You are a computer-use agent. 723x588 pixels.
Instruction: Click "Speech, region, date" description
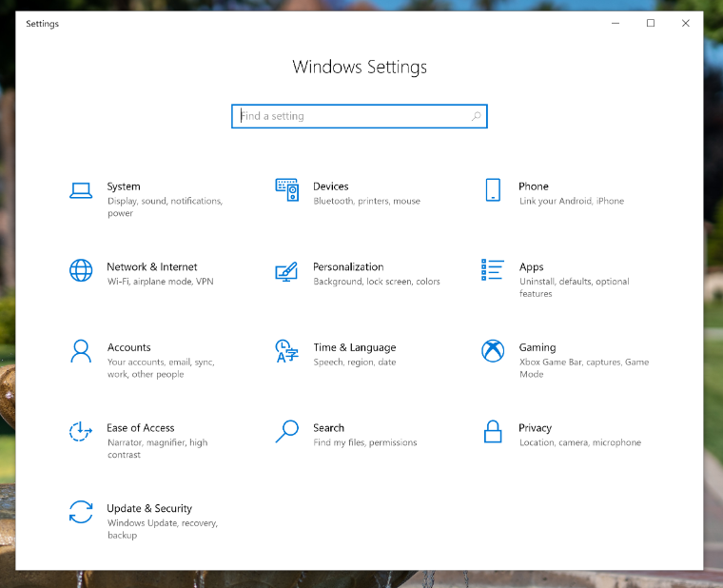point(355,362)
